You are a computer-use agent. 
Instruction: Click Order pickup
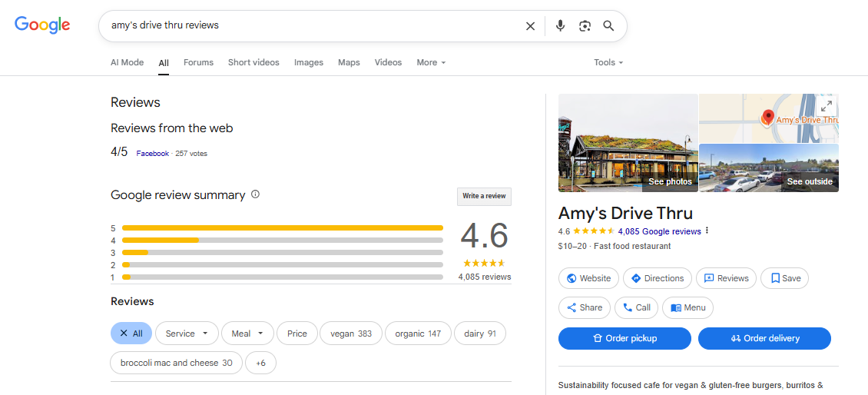(x=624, y=338)
